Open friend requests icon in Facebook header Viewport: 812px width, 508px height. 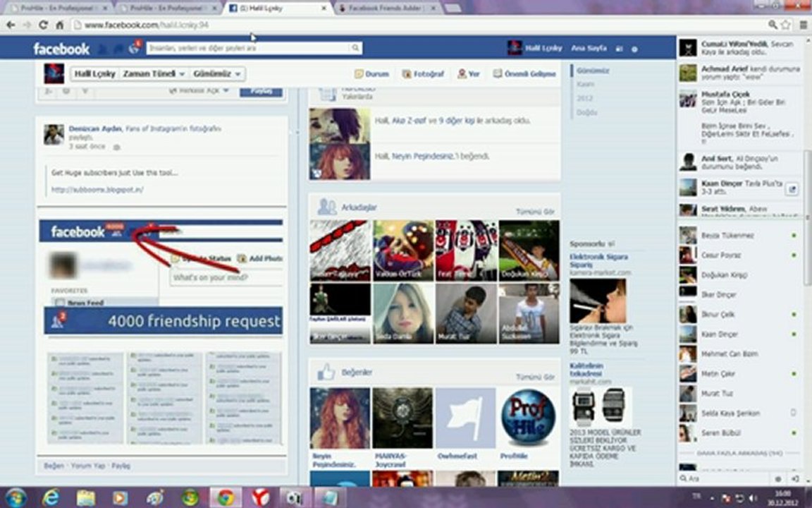click(x=103, y=49)
